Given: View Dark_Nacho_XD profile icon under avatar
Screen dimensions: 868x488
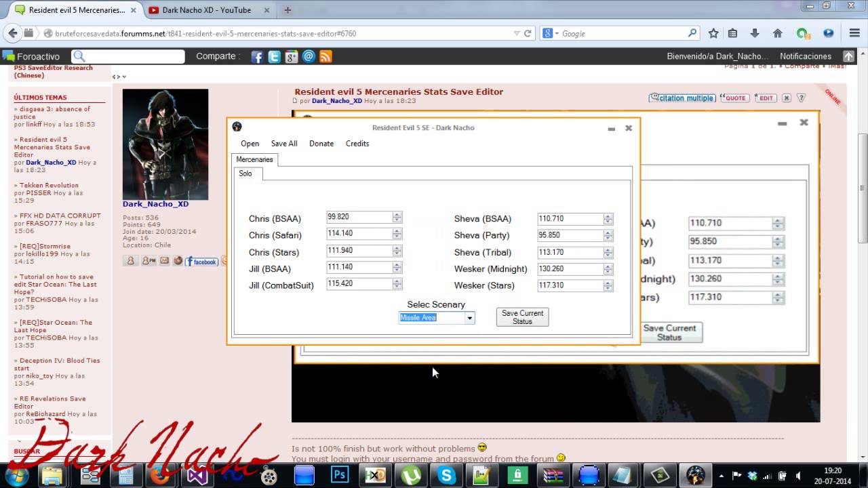Looking at the screenshot, I should (131, 260).
